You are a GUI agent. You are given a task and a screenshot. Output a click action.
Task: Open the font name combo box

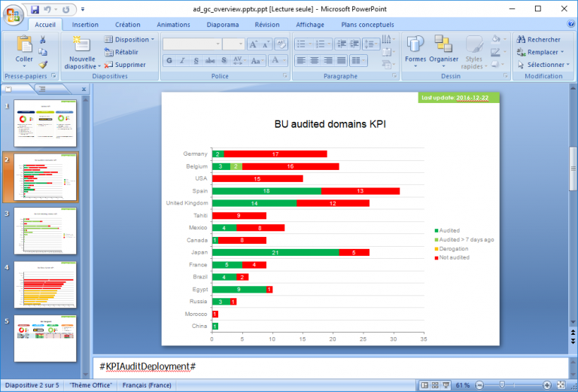(x=202, y=44)
